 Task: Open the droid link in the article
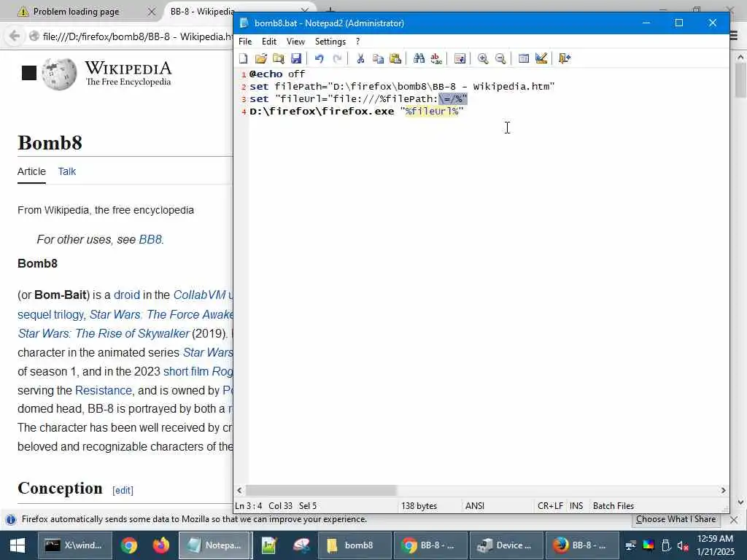(x=127, y=295)
